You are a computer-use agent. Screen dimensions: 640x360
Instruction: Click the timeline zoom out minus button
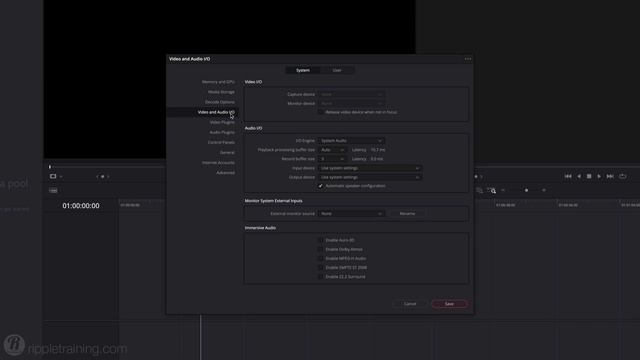click(x=503, y=190)
